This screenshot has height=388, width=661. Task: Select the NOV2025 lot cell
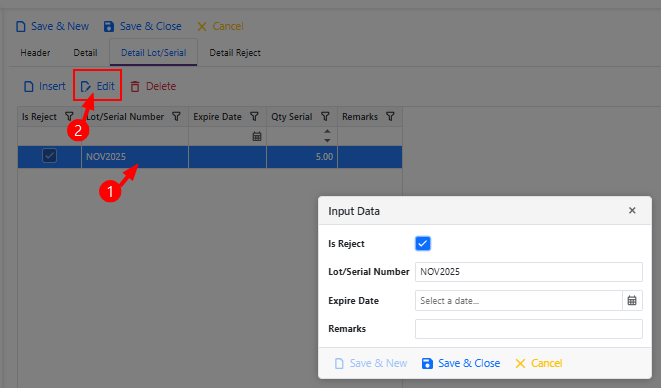coord(135,157)
